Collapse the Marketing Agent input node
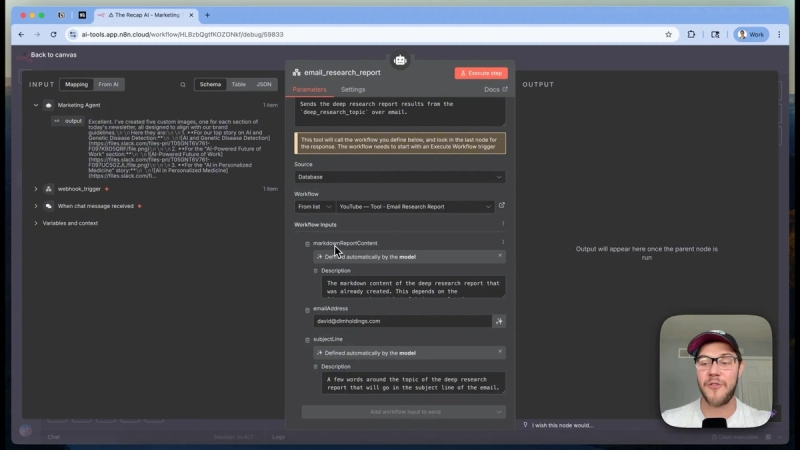Screen dimensions: 800x450 (x=36, y=105)
